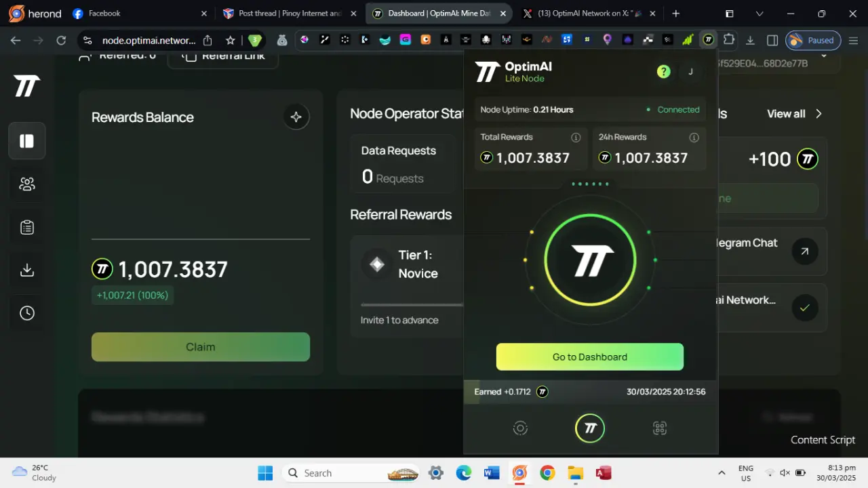Click the info icon beside Total Rewards
This screenshot has height=488, width=868.
(576, 138)
